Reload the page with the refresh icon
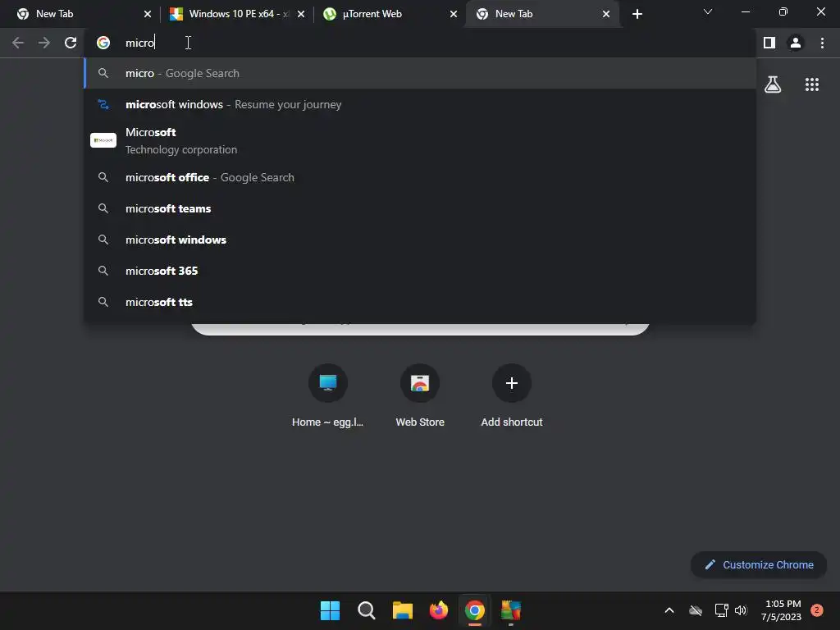This screenshot has width=840, height=630. [71, 43]
